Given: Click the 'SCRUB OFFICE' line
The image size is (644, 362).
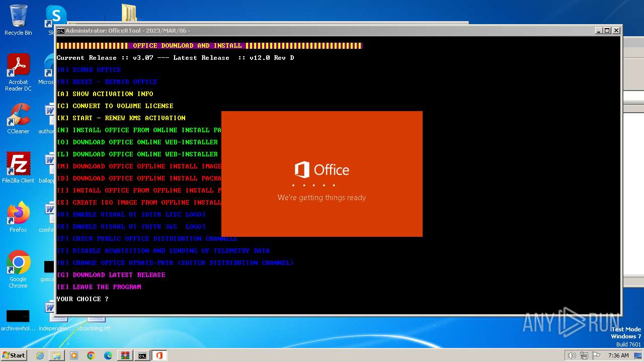Looking at the screenshot, I should pyautogui.click(x=89, y=70).
